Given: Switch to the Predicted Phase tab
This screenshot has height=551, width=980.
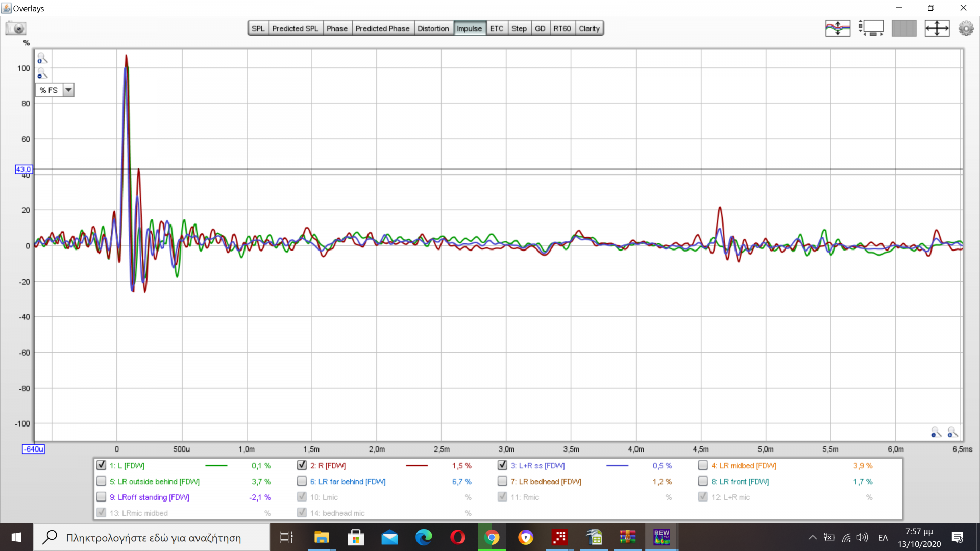Looking at the screenshot, I should [x=382, y=29].
